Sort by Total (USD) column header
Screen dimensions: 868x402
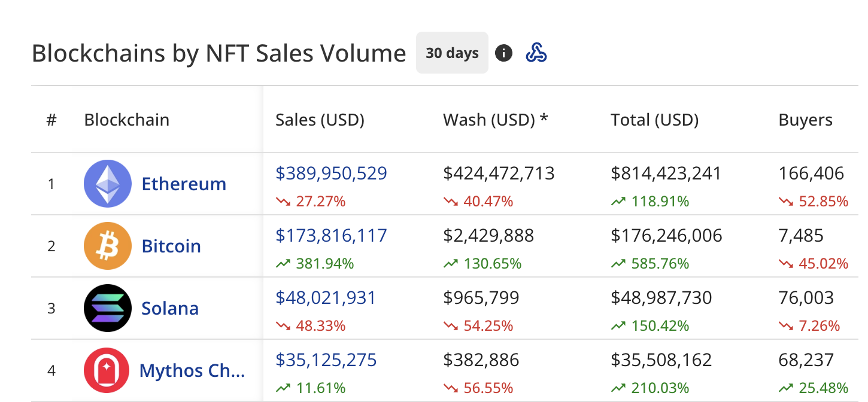[x=654, y=120]
